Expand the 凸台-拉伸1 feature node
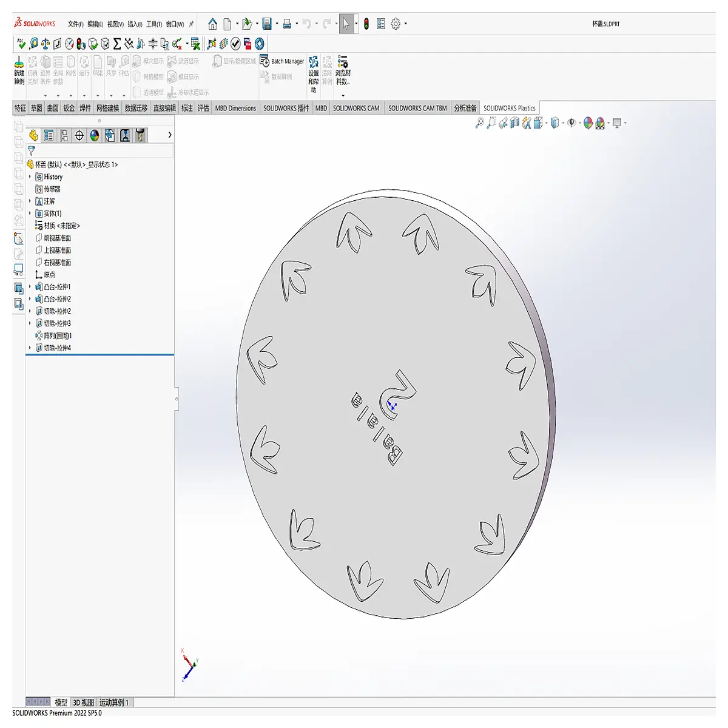Viewport: 728px width, 728px height. pyautogui.click(x=30, y=286)
